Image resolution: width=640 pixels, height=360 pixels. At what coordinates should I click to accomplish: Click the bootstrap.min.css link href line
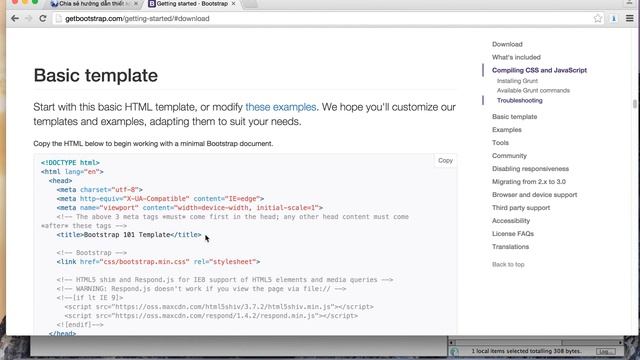tap(158, 262)
